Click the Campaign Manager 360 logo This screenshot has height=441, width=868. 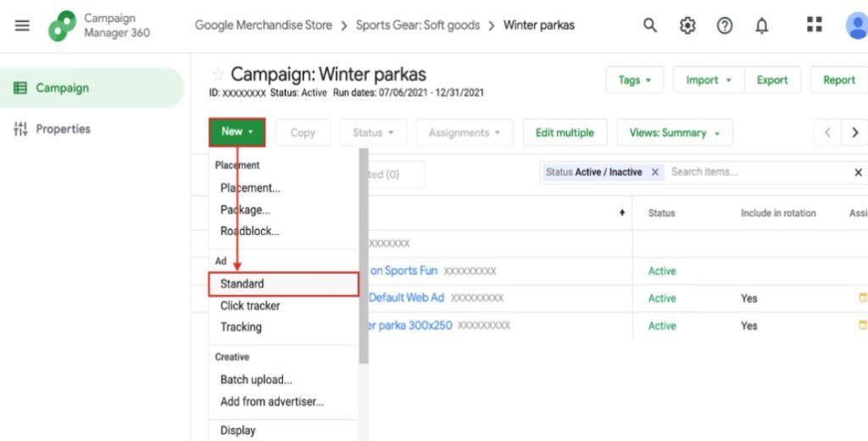pyautogui.click(x=62, y=25)
